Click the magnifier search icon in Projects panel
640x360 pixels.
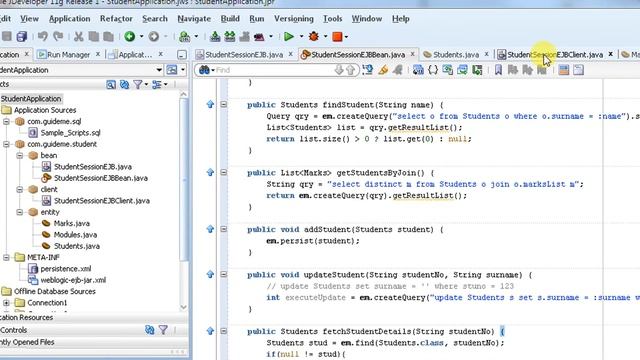(x=111, y=84)
